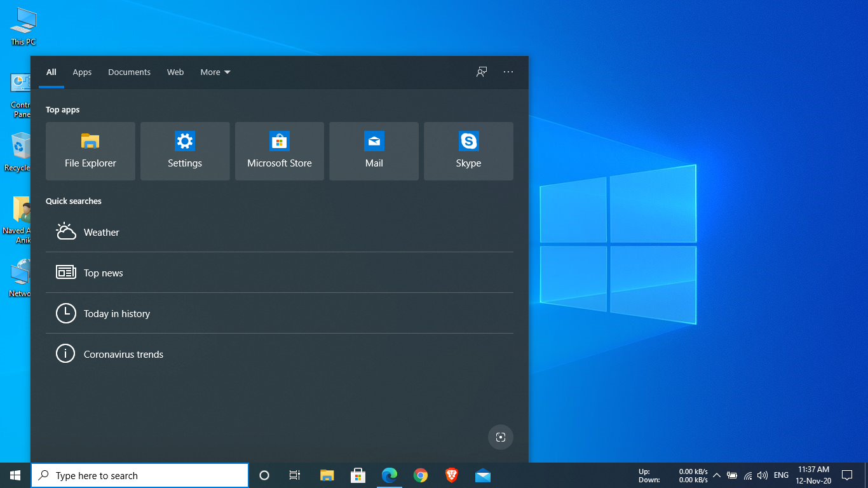This screenshot has height=488, width=868.
Task: Click the volume speaker tray icon
Action: click(x=763, y=475)
